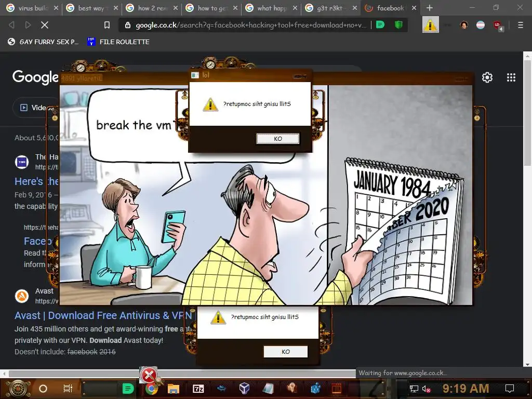Viewport: 532px width, 399px height.
Task: Open a new tab with plus button
Action: click(x=430, y=8)
